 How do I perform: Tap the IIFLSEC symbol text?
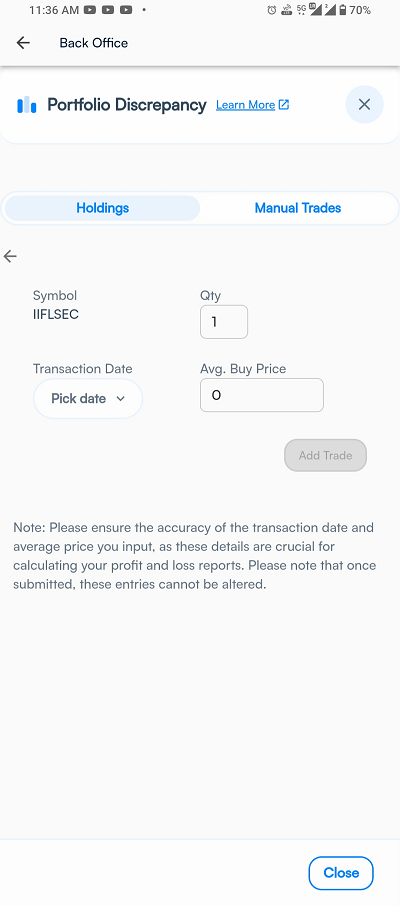pos(55,315)
